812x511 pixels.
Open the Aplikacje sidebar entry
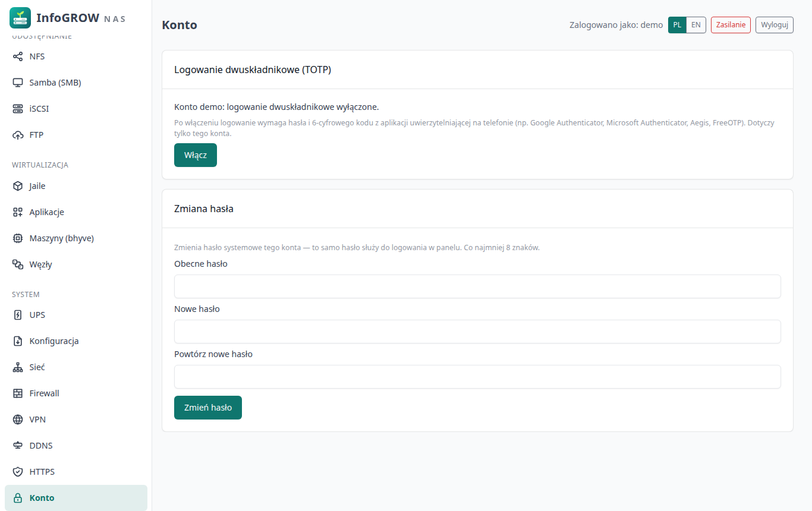pos(76,212)
